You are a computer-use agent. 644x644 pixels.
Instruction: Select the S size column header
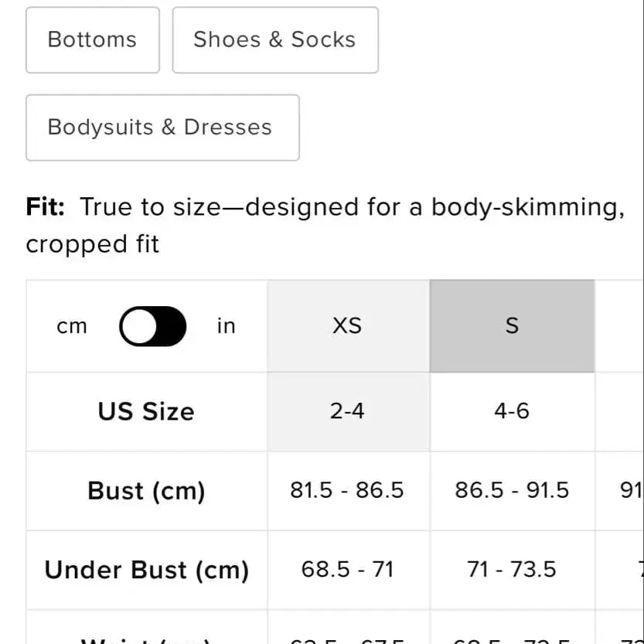coord(512,326)
